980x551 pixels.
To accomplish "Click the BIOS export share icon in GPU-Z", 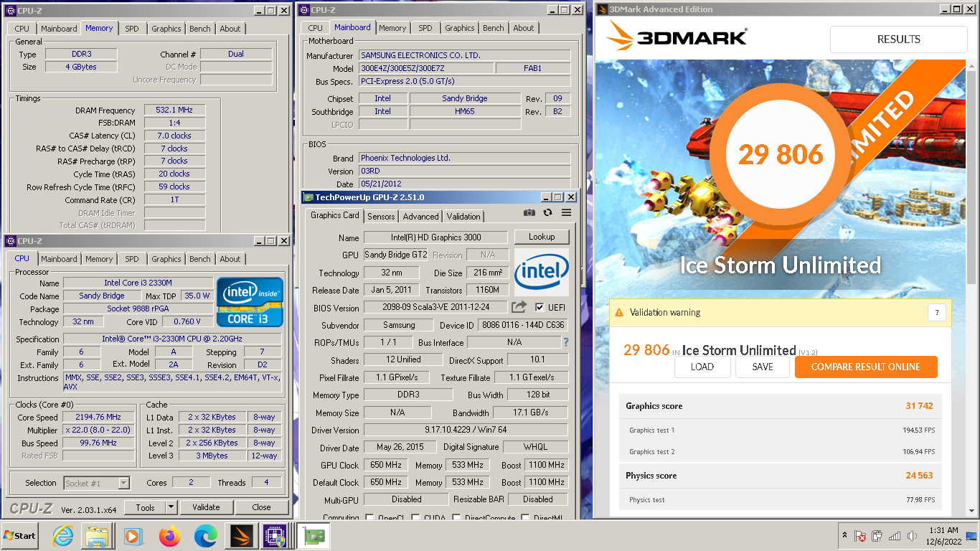I will coord(519,307).
